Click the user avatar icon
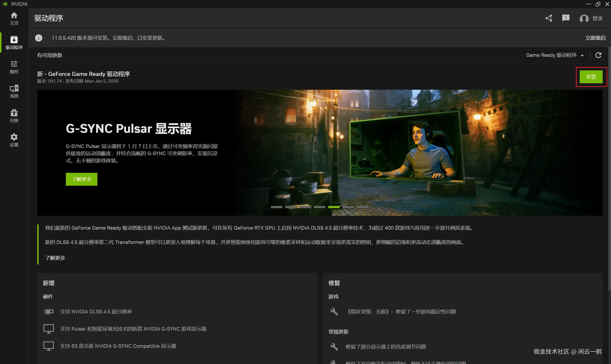Image resolution: width=611 pixels, height=364 pixels. [x=584, y=18]
